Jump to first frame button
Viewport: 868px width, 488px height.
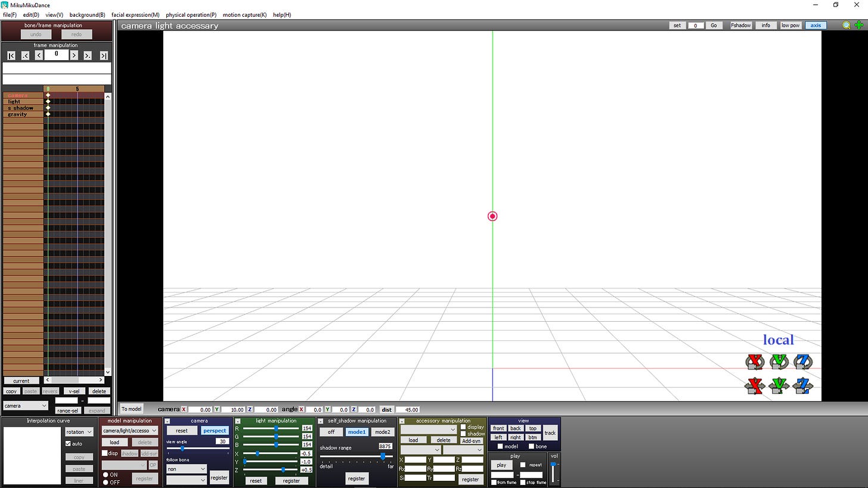[11, 55]
